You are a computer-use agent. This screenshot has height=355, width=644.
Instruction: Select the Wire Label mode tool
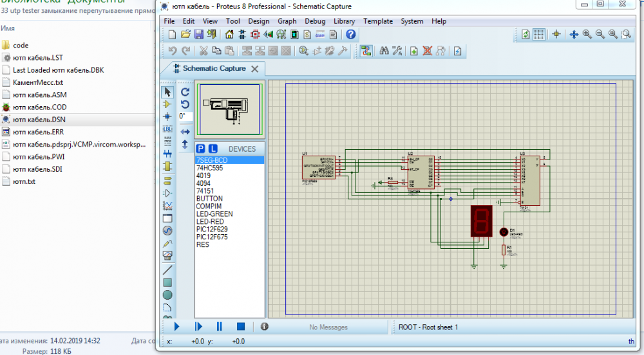(x=167, y=129)
